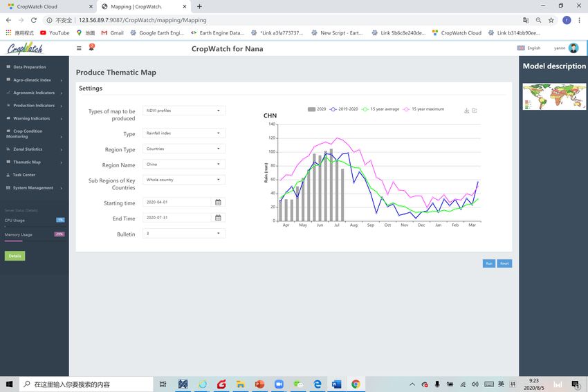Open the Region Type dropdown showing Countries
588x392 pixels.
click(184, 149)
